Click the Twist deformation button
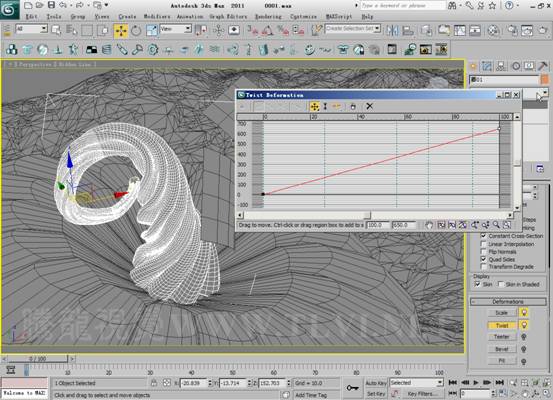Image resolution: width=553 pixels, height=400 pixels. 502,325
